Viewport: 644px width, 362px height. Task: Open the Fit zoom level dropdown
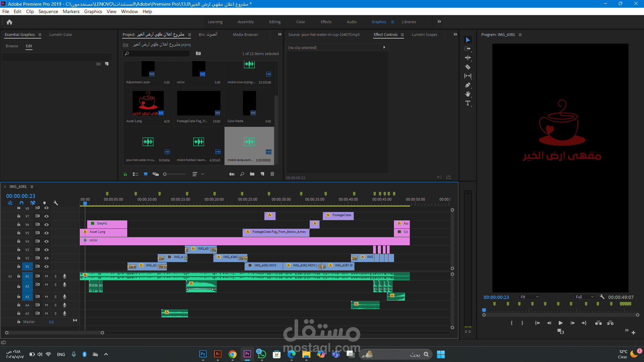click(x=530, y=297)
